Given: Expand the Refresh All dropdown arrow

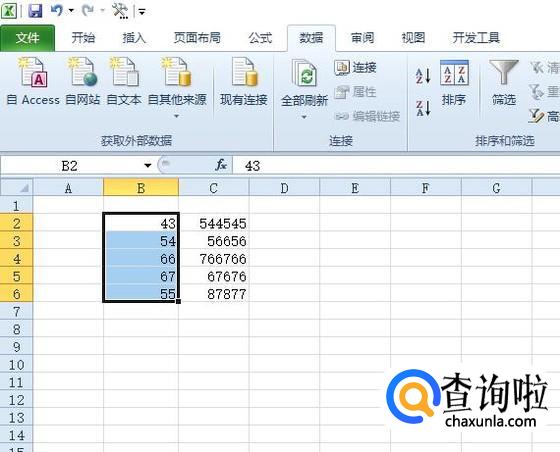Looking at the screenshot, I should tap(304, 117).
